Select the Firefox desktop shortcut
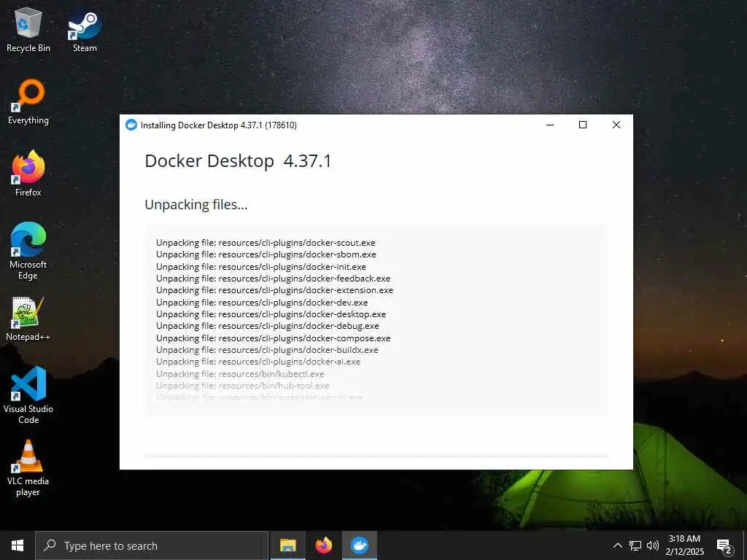 coord(28,174)
